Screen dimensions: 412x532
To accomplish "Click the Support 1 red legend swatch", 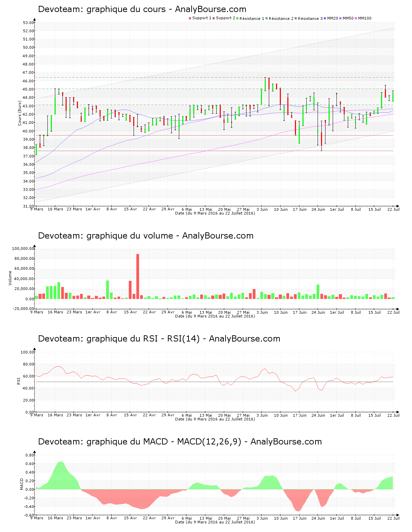I will click(x=190, y=18).
